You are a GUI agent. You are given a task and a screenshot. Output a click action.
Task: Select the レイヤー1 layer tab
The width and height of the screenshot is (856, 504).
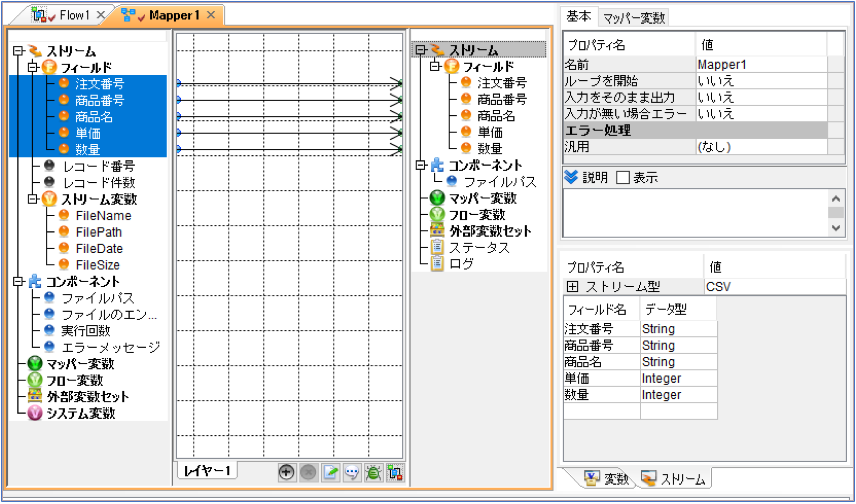click(x=207, y=470)
